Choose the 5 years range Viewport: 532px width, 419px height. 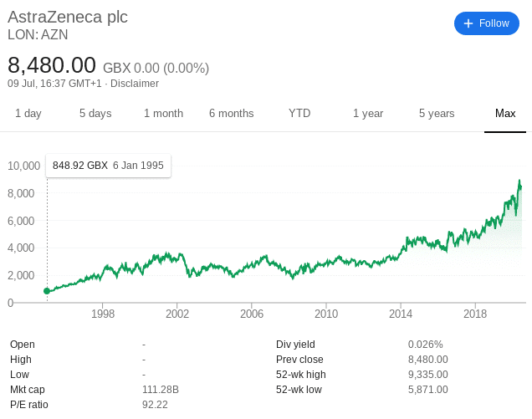pos(437,113)
